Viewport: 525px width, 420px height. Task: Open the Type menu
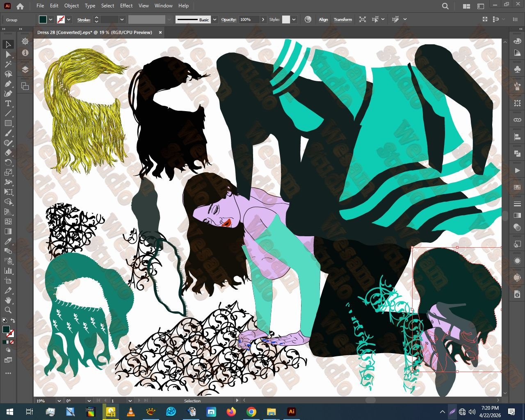tap(90, 6)
